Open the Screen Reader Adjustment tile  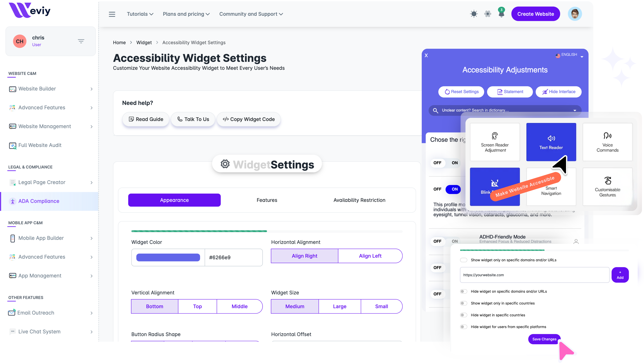(x=494, y=142)
